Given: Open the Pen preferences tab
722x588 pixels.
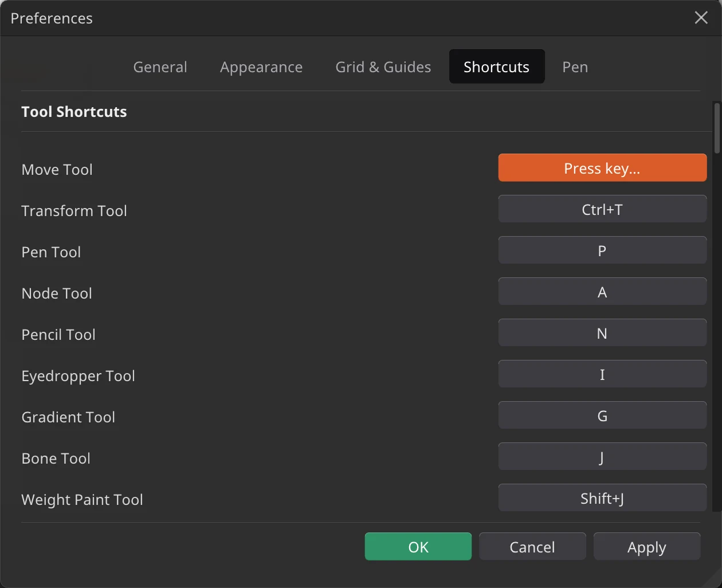Looking at the screenshot, I should (575, 67).
